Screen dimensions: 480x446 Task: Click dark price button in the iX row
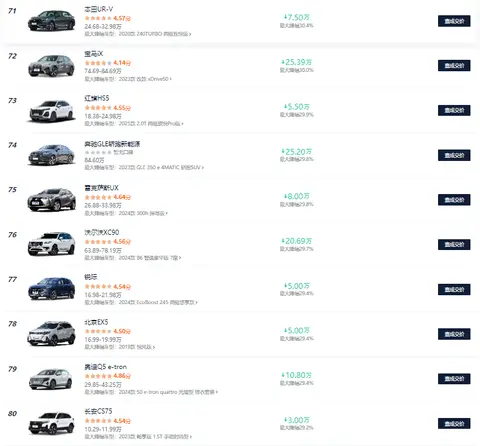[x=454, y=66]
